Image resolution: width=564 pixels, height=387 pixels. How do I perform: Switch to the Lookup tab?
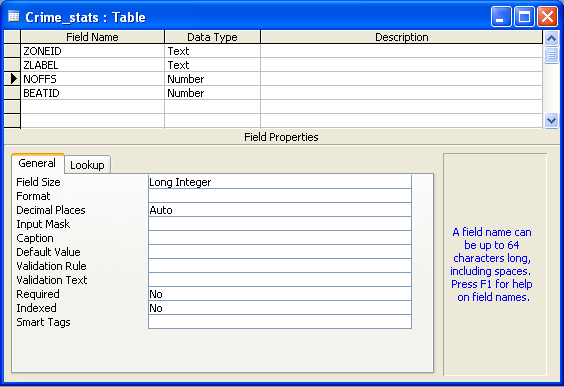87,165
